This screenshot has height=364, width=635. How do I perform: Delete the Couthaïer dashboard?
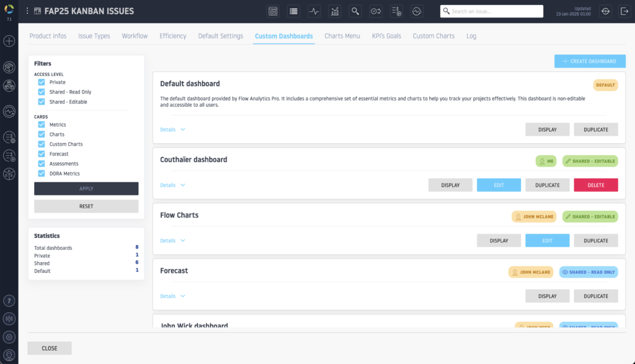595,185
